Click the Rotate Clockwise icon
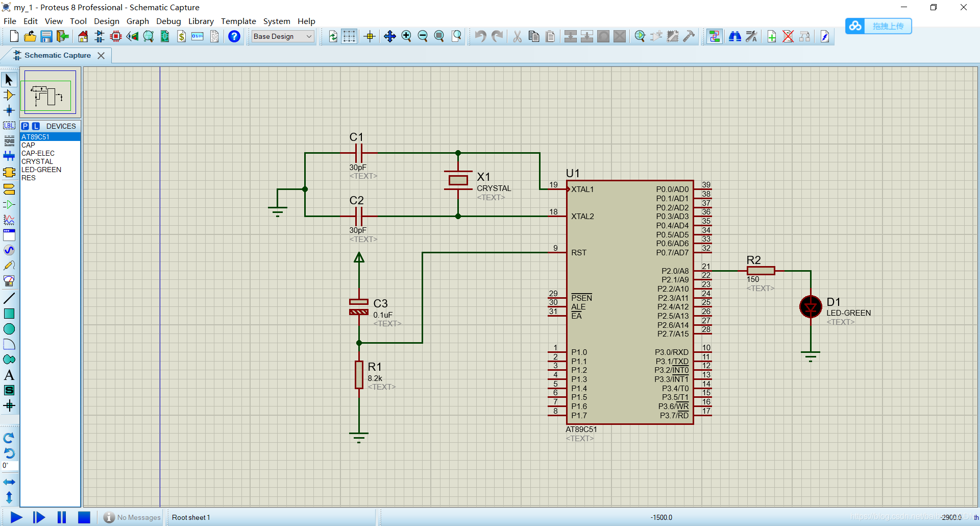This screenshot has width=980, height=526. pos(9,438)
